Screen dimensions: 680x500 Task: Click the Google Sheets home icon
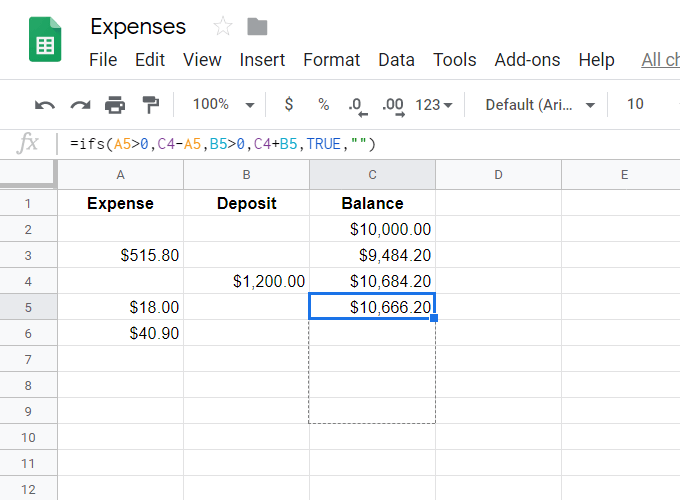point(45,41)
